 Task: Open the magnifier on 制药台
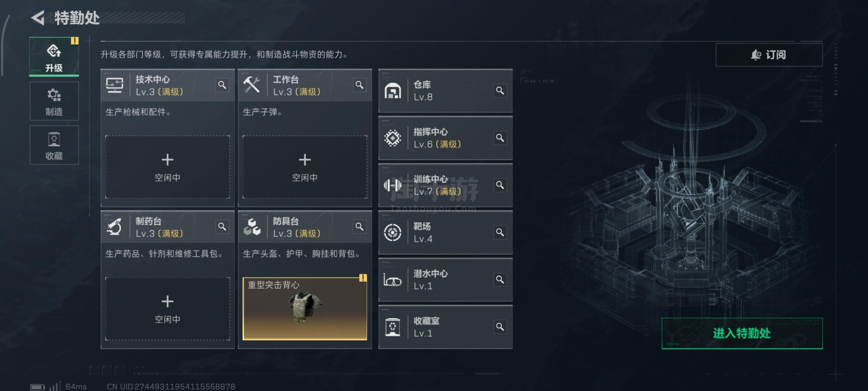222,227
